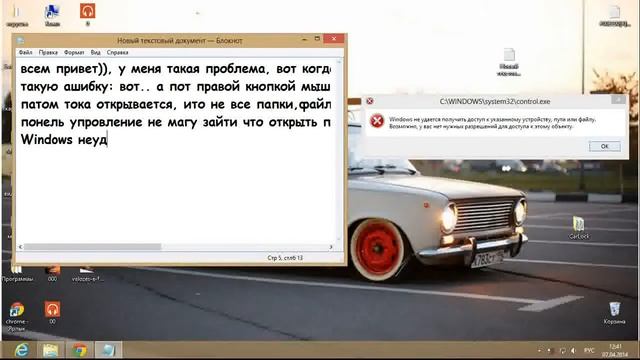Minimize the Notepad window

click(x=304, y=39)
